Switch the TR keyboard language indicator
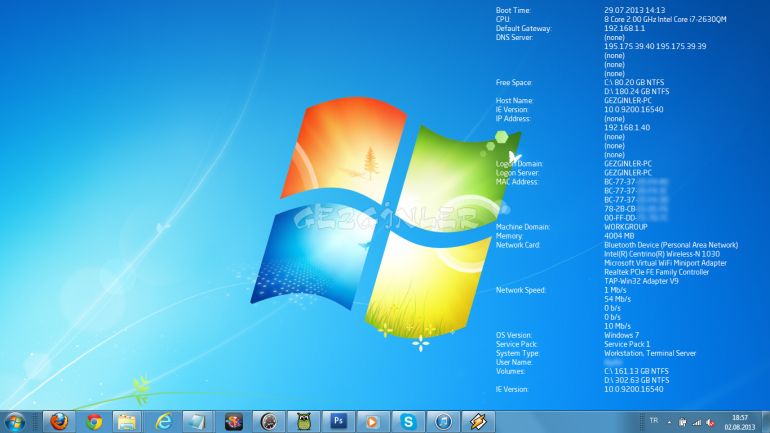Screen dimensions: 770x433 654,421
